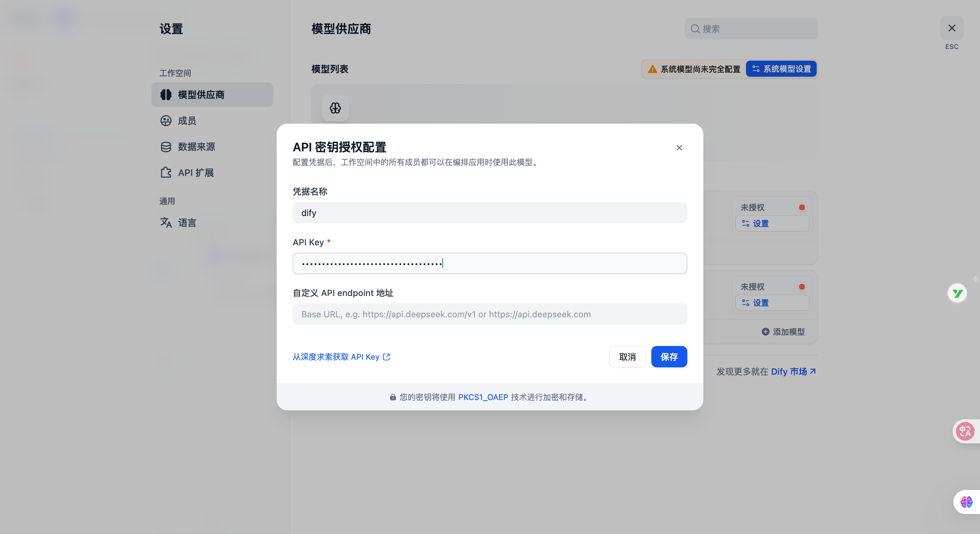The image size is (980, 534).
Task: Click the green floating assistant icon
Action: point(957,293)
